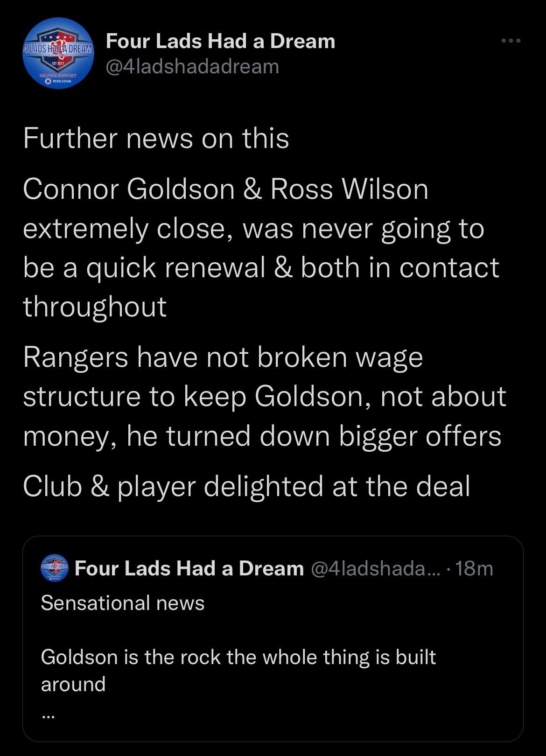Click the name "Ross Wilson" in the tweet

[349, 189]
